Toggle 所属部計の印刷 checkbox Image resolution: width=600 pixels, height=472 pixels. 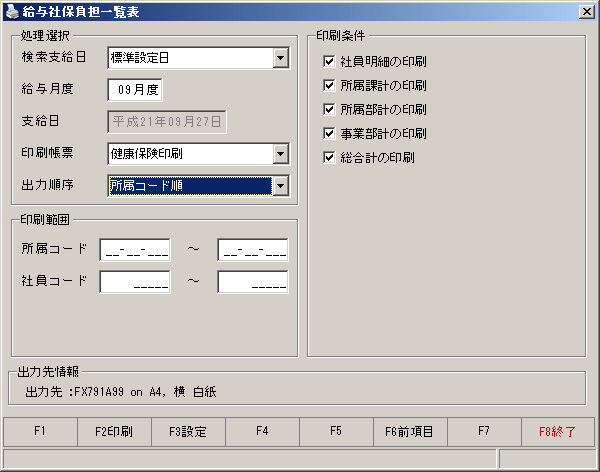(x=329, y=109)
